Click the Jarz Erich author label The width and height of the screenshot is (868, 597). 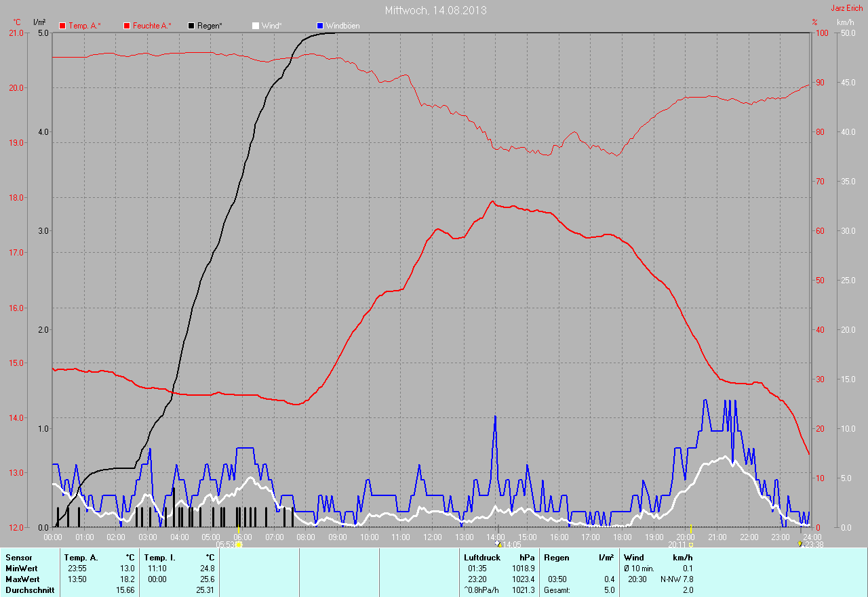click(847, 8)
